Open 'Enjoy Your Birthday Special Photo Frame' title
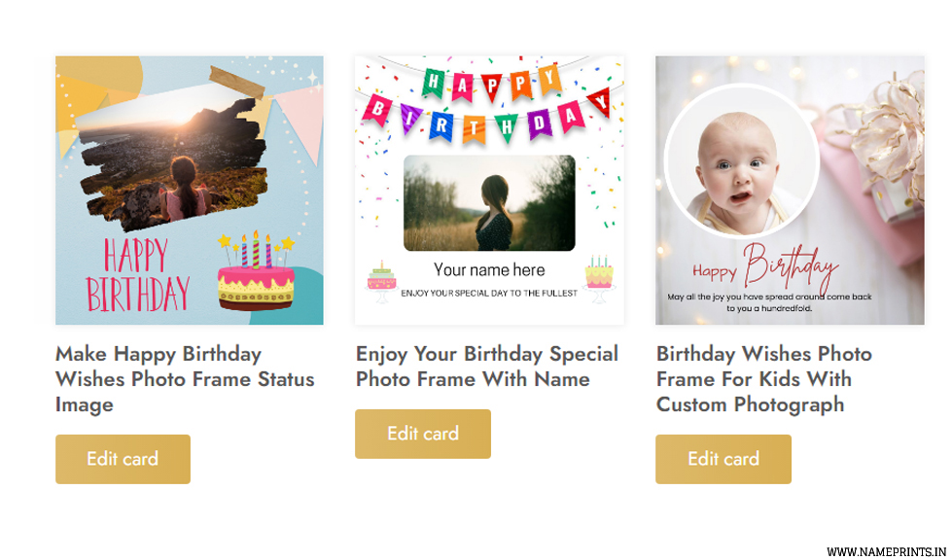The height and width of the screenshot is (560, 952). (x=487, y=367)
